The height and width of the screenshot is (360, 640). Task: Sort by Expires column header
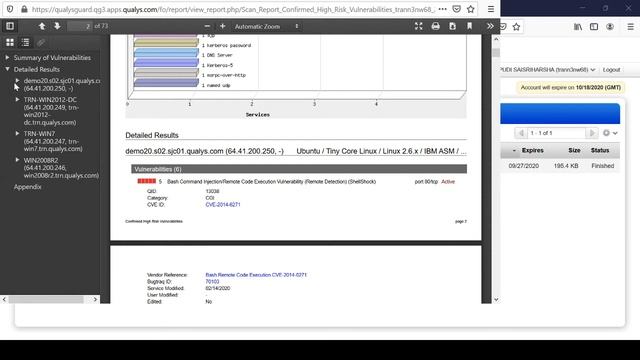pyautogui.click(x=532, y=150)
